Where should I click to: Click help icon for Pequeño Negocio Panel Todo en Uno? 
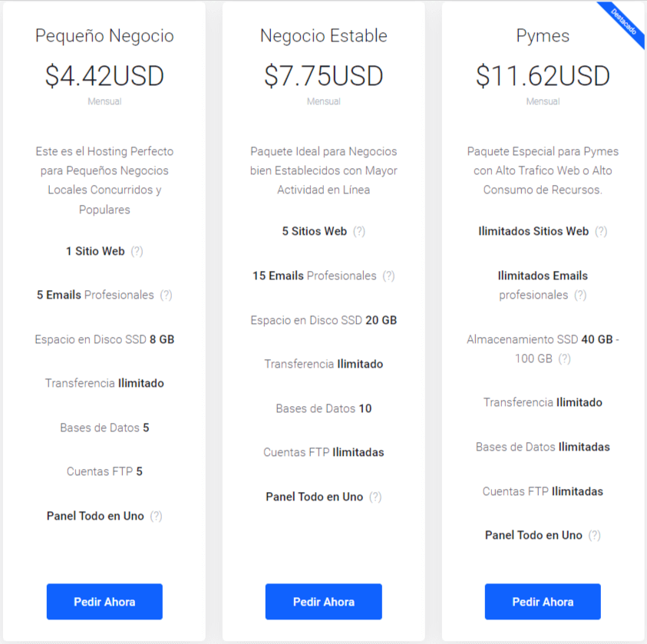tap(157, 516)
